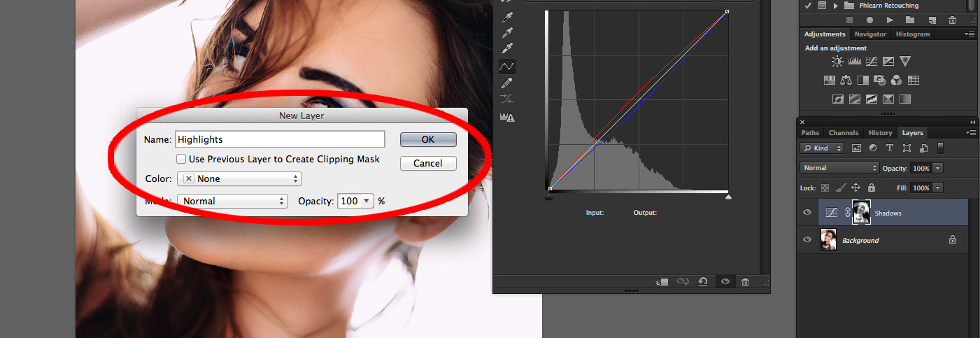The width and height of the screenshot is (980, 338).
Task: Add Photo Filter adjustment
Action: click(880, 80)
